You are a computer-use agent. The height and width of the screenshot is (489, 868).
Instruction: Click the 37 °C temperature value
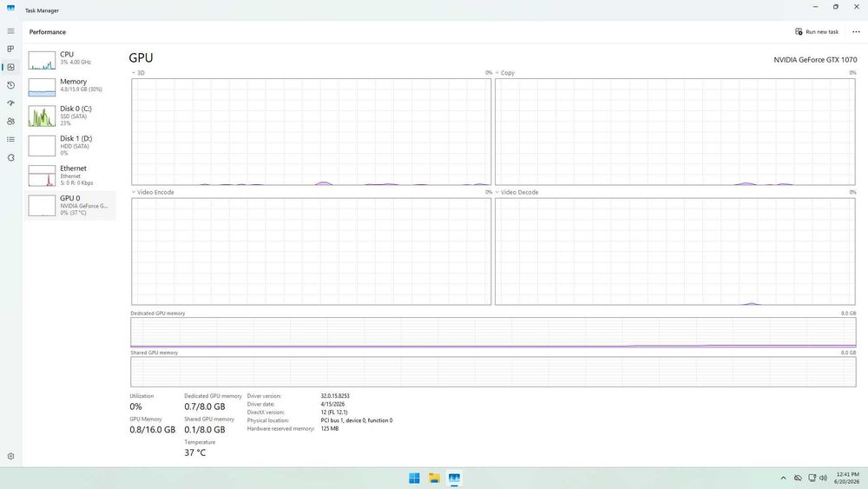coord(194,453)
